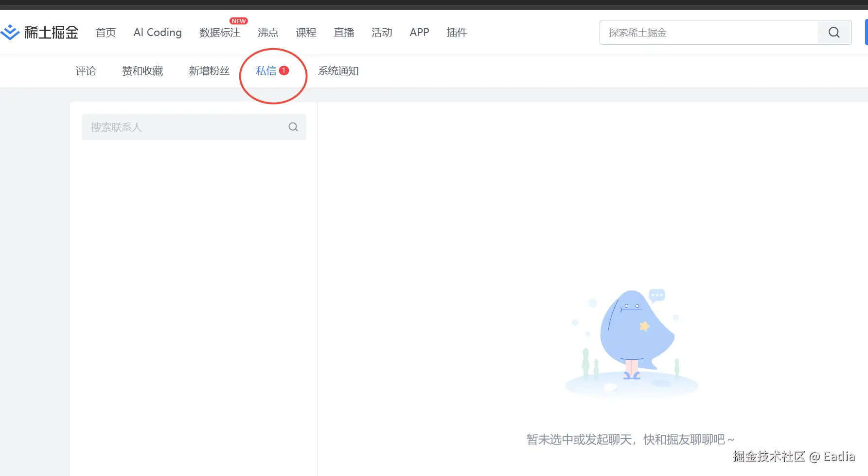Click the 探索稀土掘金 search input field
This screenshot has width=868, height=476.
[x=691, y=33]
